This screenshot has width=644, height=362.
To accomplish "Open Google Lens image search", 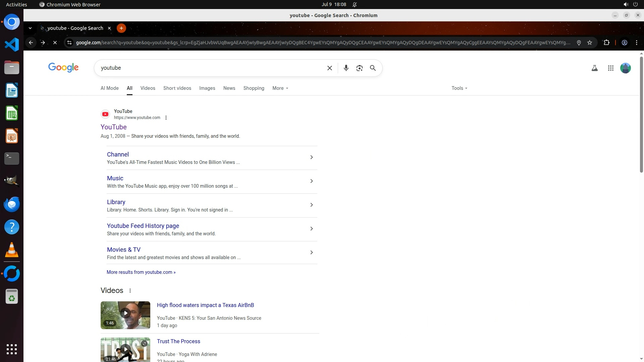I will 359,68.
